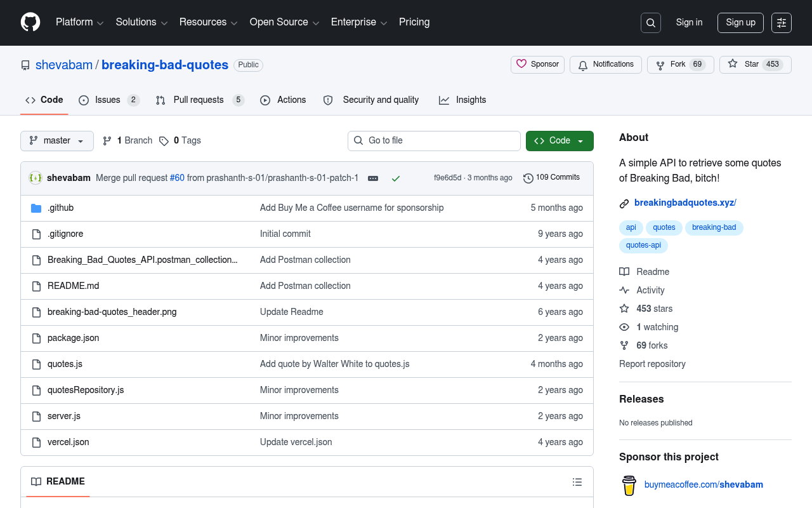812x508 pixels.
Task: Open the green Code dropdown button
Action: [x=560, y=141]
